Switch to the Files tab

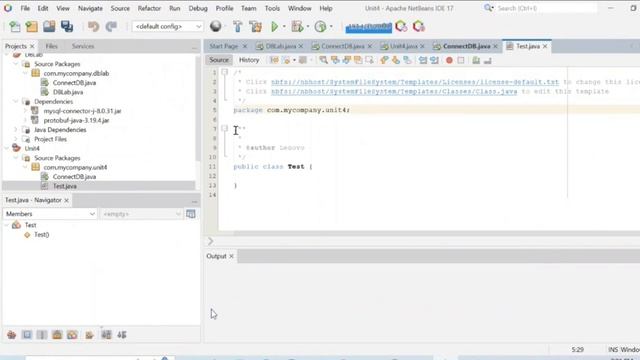51,46
